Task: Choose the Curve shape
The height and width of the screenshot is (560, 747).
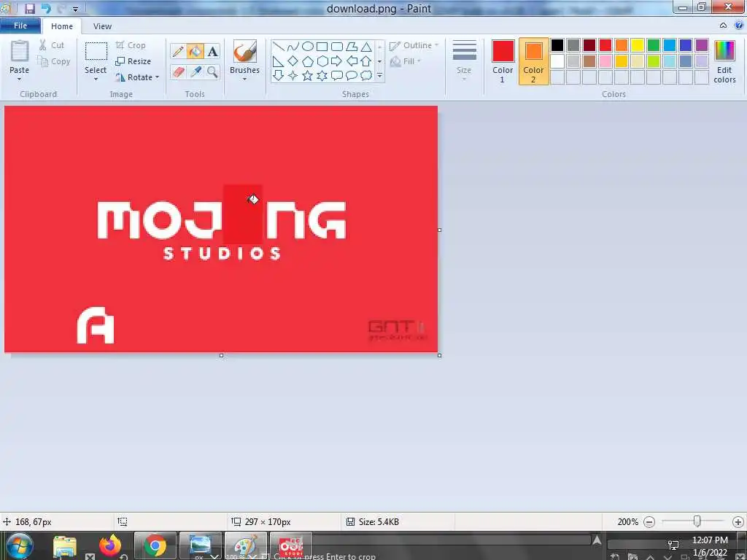Action: (x=293, y=46)
